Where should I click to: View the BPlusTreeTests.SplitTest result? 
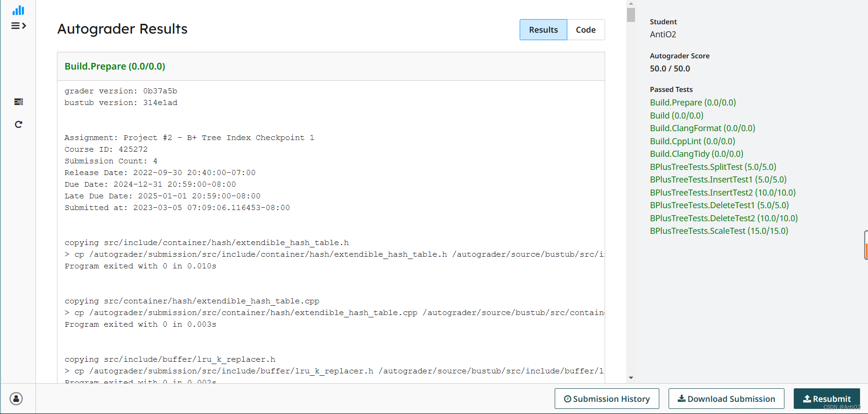coord(713,167)
